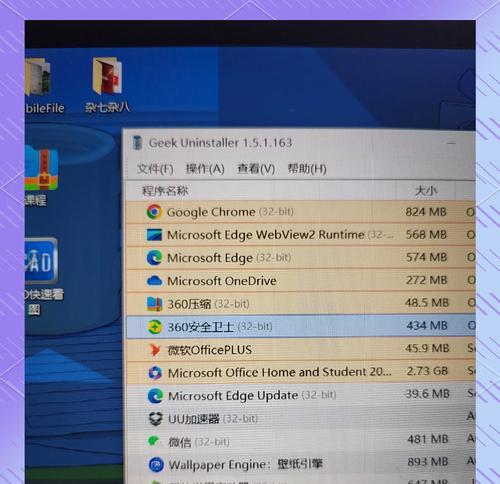Select the 360压缩 program icon
Image resolution: width=500 pixels, height=484 pixels.
click(155, 304)
